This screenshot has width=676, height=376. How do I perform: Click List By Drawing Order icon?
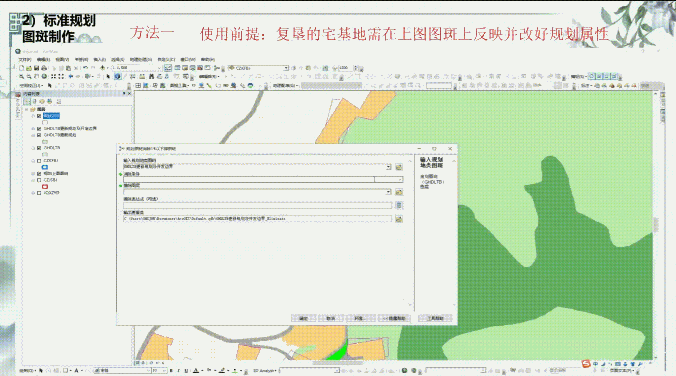tap(27, 101)
